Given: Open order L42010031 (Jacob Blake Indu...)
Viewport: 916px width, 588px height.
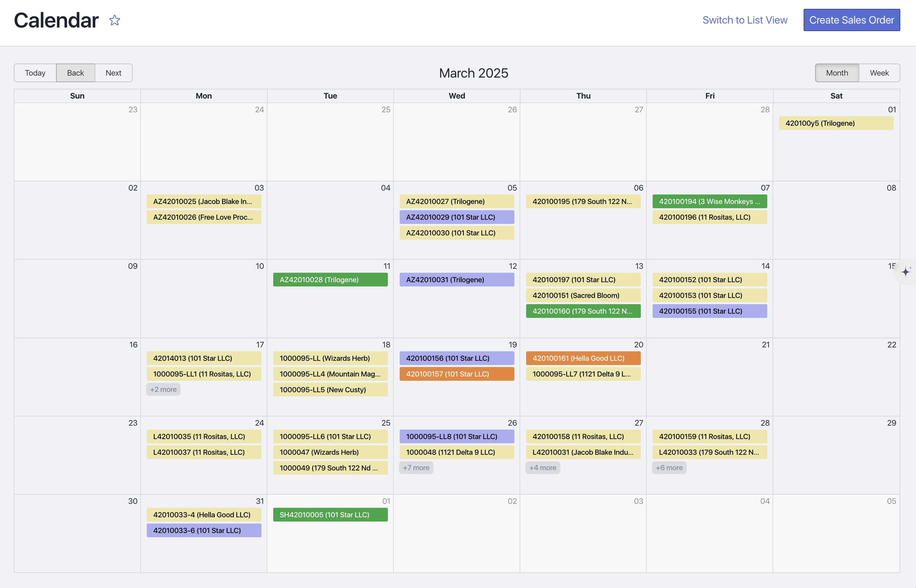Looking at the screenshot, I should (583, 452).
